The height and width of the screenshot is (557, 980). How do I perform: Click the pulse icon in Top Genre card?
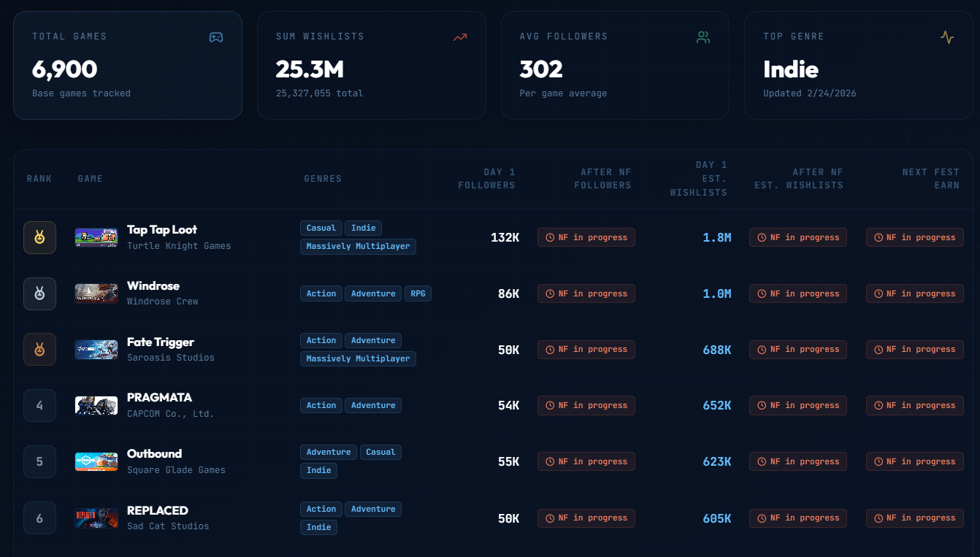[x=946, y=37]
